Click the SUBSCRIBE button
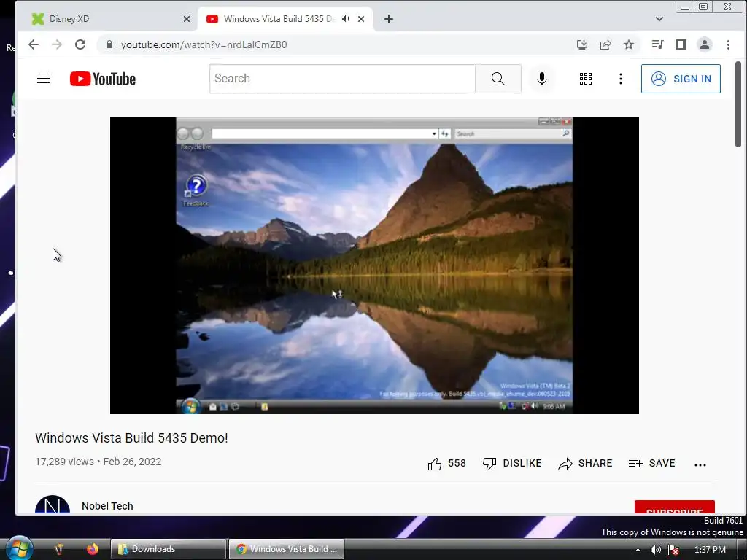 pyautogui.click(x=675, y=507)
